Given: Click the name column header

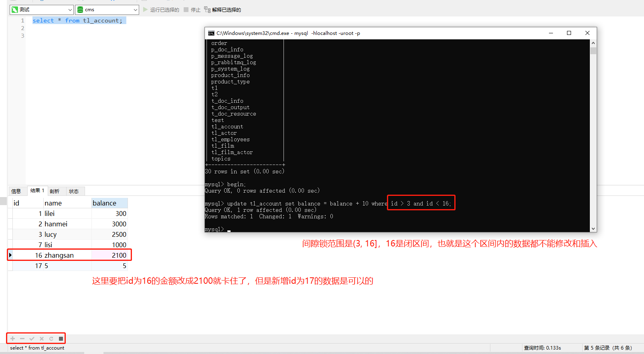Looking at the screenshot, I should [67, 203].
